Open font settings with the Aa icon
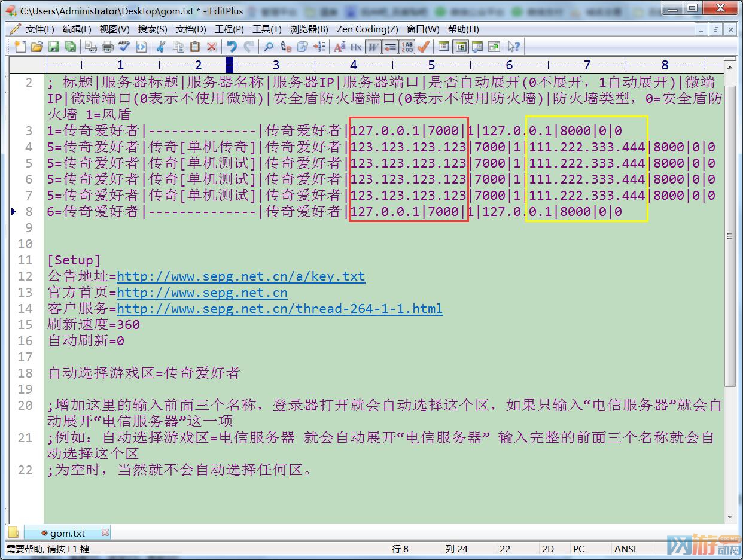Viewport: 743px width, 560px height. 339,47
